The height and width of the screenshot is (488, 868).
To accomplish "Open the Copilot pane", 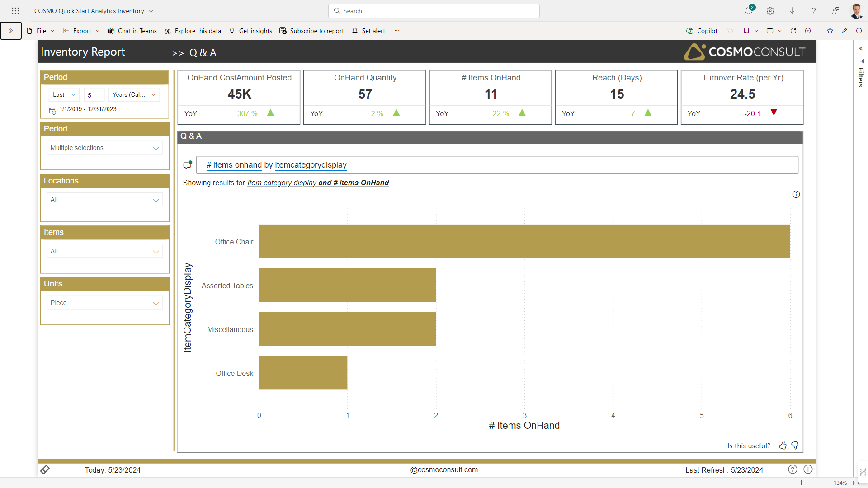I will [702, 31].
